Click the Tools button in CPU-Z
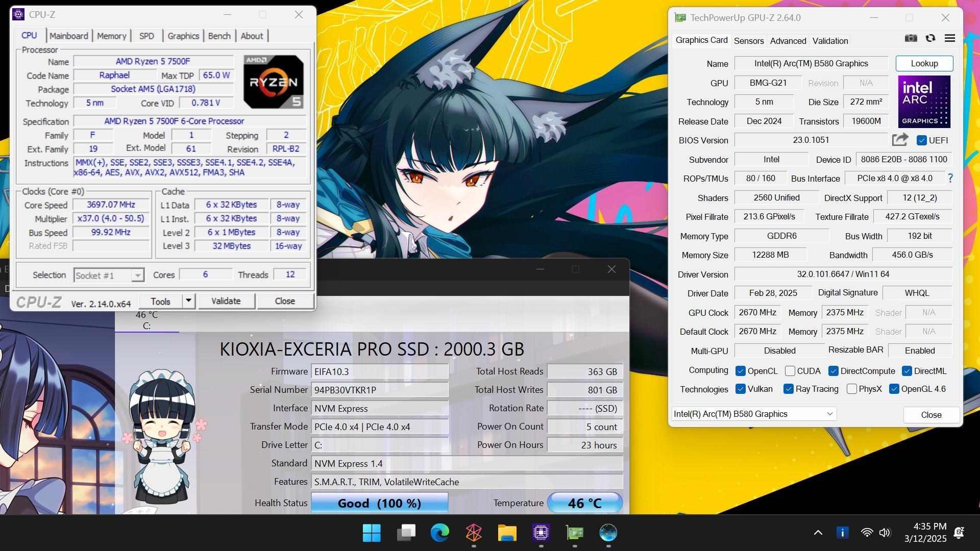Image resolution: width=980 pixels, height=551 pixels. (160, 301)
